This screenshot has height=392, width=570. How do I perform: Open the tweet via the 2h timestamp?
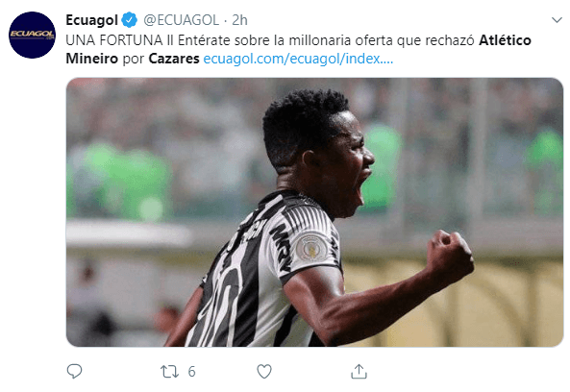(240, 20)
